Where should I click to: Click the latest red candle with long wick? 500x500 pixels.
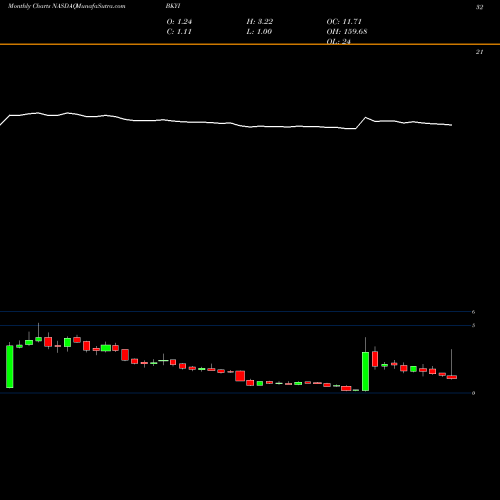pyautogui.click(x=452, y=377)
